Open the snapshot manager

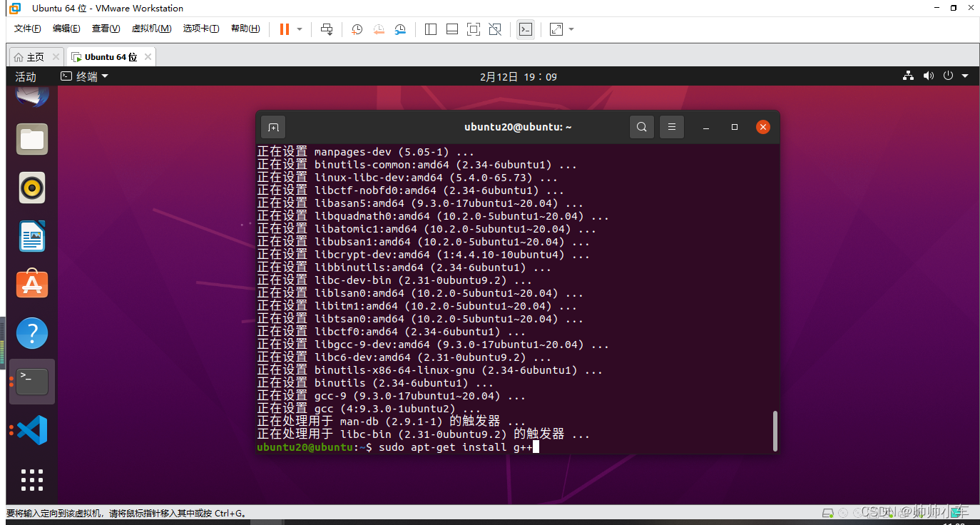pos(401,29)
